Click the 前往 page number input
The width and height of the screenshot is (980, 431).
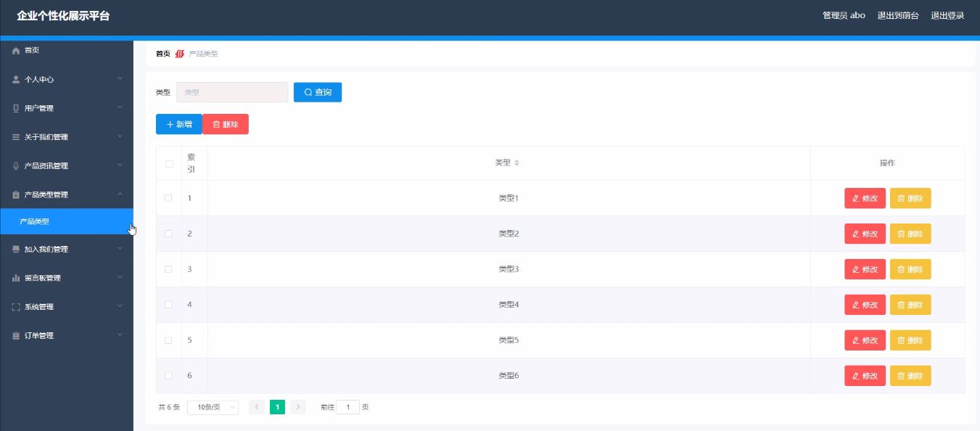coord(347,408)
